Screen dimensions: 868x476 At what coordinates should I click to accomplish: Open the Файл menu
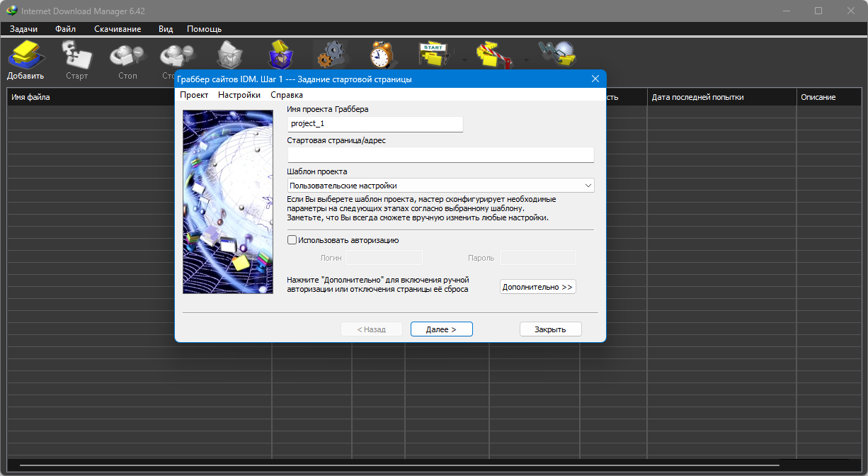point(66,29)
